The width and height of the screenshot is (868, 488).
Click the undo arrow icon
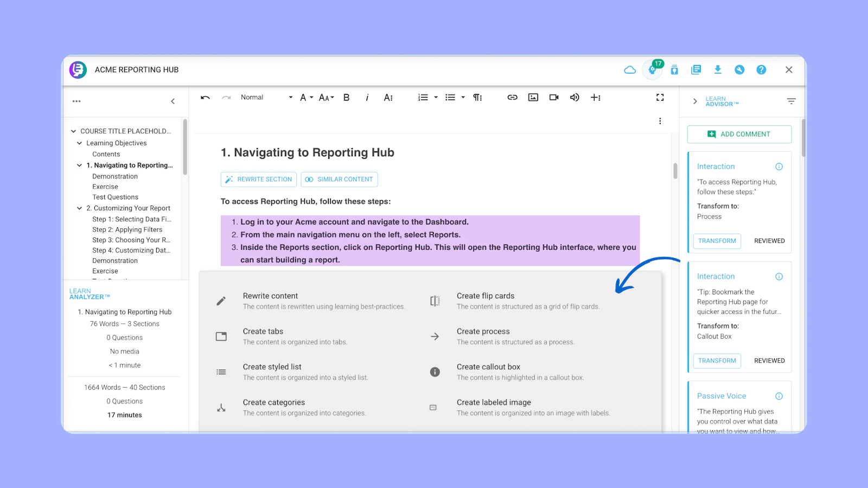tap(205, 98)
